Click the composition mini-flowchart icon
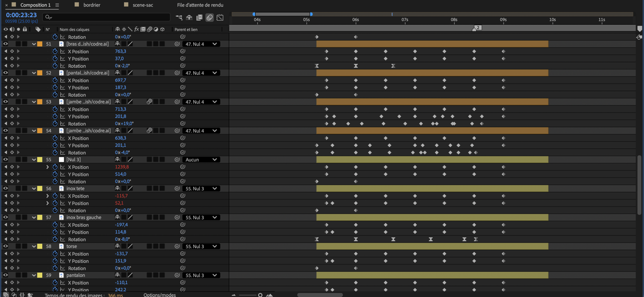 pos(179,18)
